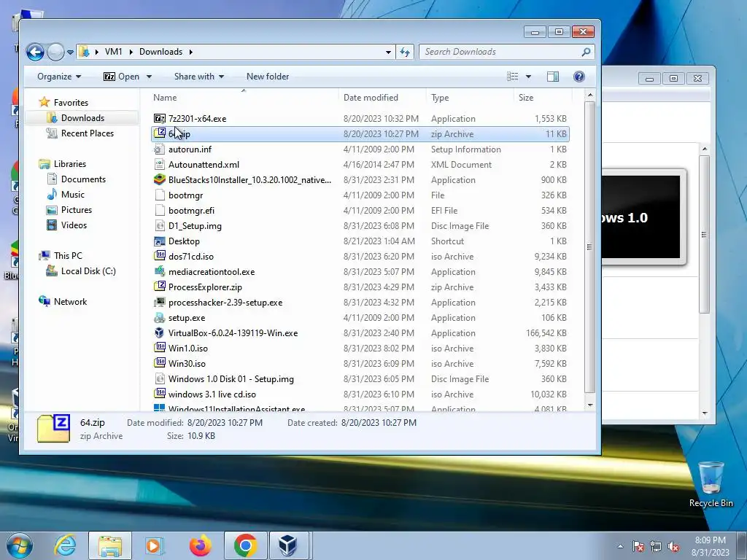The width and height of the screenshot is (747, 560).
Task: Select processhacker-2.39-setup.exe icon
Action: click(160, 303)
